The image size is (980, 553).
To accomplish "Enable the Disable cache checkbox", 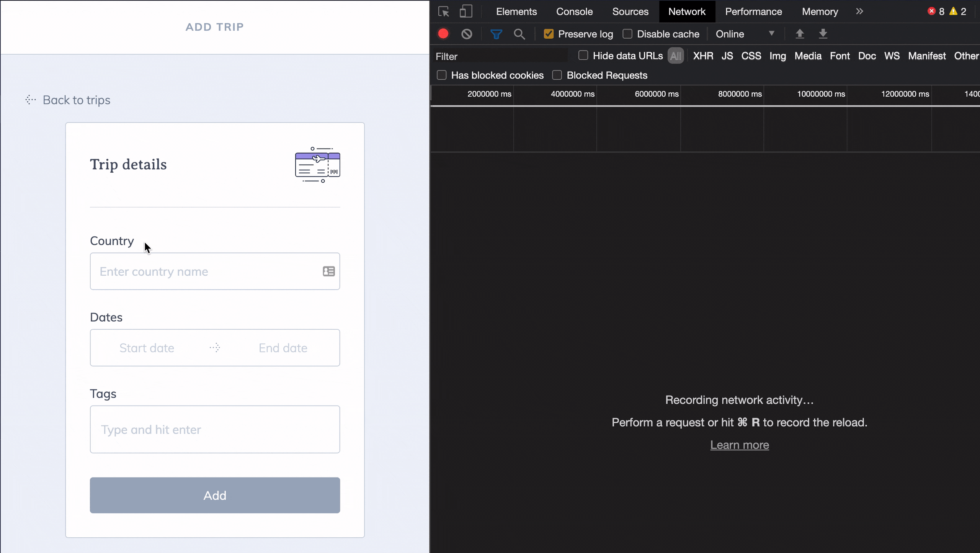I will (627, 34).
